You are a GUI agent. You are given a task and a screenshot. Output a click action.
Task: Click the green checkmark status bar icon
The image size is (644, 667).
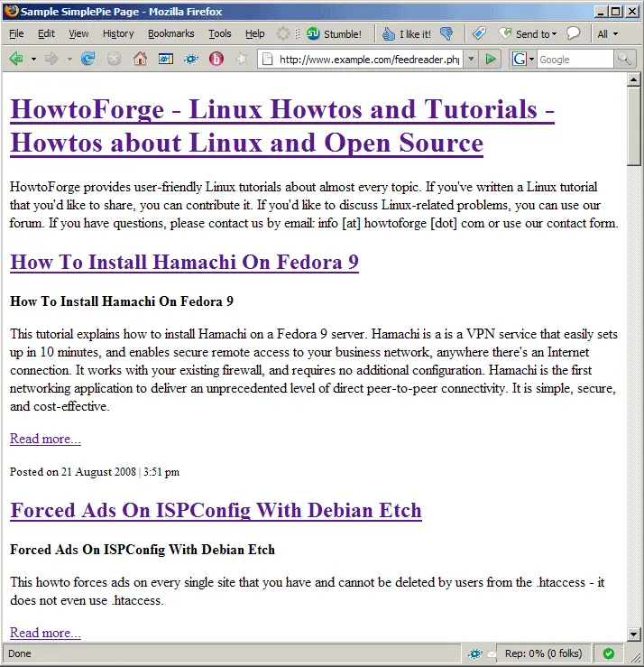(x=609, y=653)
